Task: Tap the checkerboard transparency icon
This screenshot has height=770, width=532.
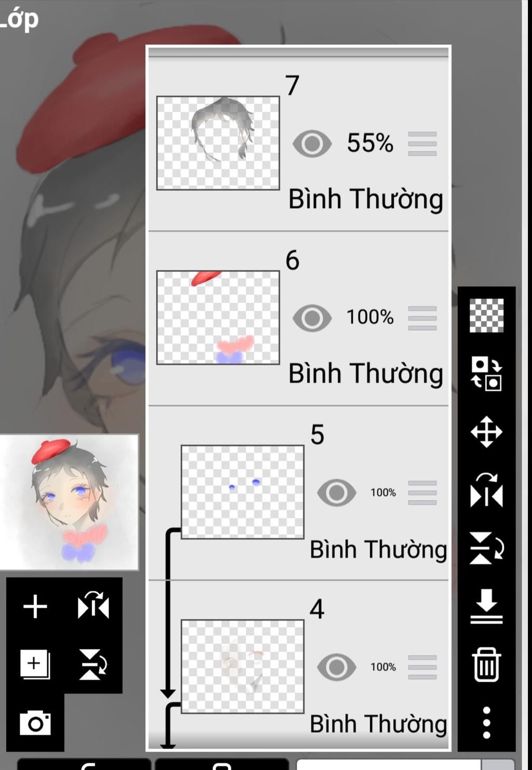Action: 486,315
